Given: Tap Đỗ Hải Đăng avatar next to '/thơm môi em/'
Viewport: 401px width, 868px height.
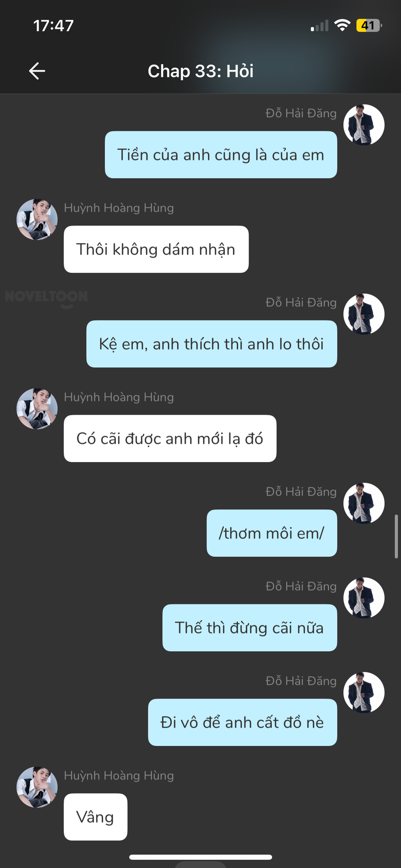Looking at the screenshot, I should coord(364,503).
